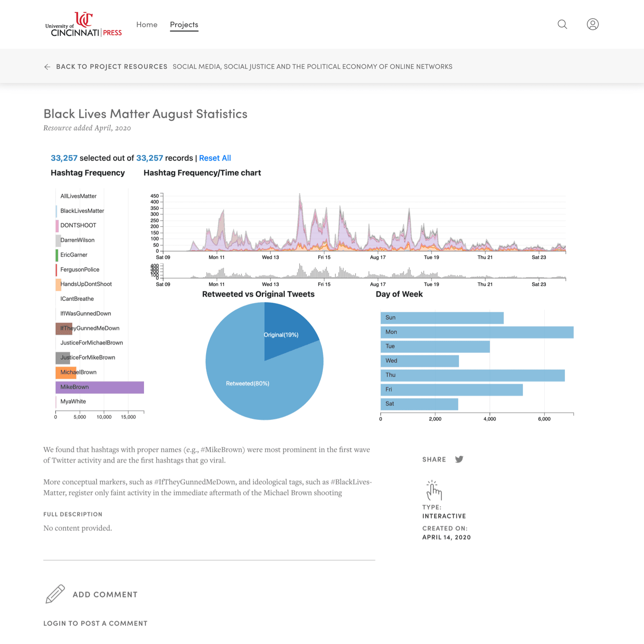Click the University of Cincinnati Press logo
This screenshot has height=644, width=644.
pos(83,24)
